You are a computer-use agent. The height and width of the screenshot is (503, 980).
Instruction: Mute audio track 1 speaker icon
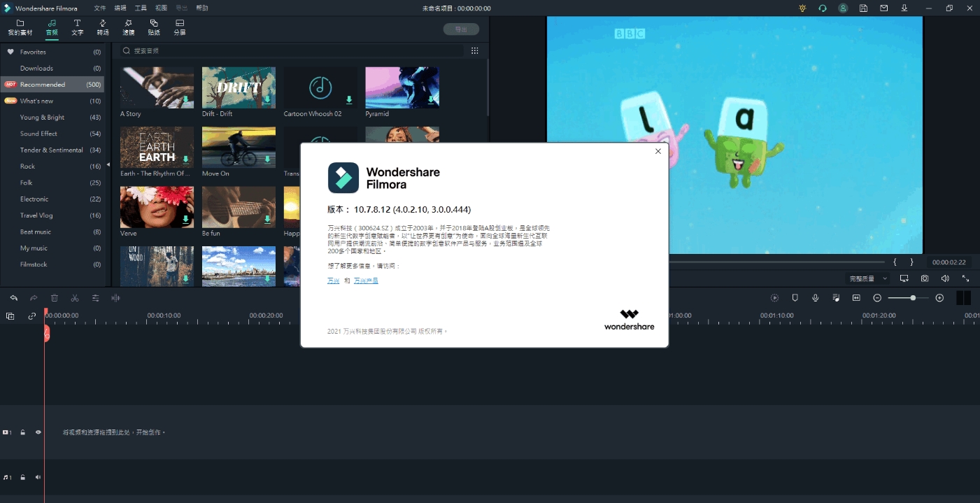point(38,477)
